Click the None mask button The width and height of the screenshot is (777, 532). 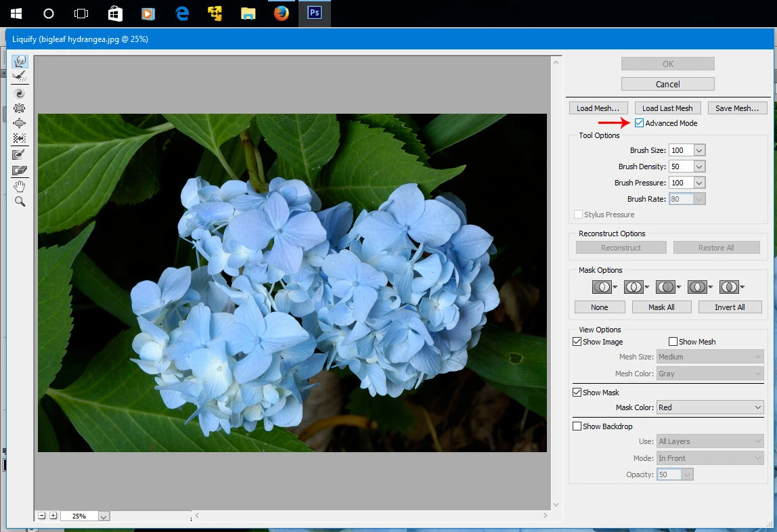[599, 307]
